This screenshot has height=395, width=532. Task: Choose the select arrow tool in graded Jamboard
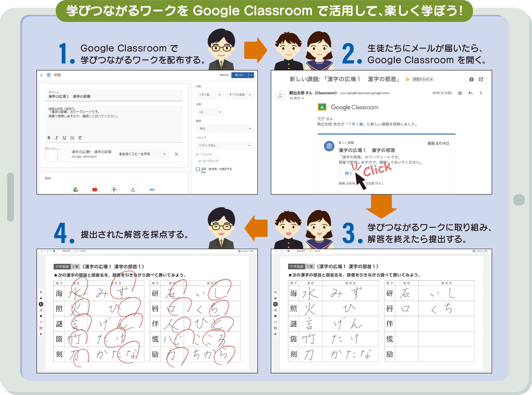click(41, 304)
